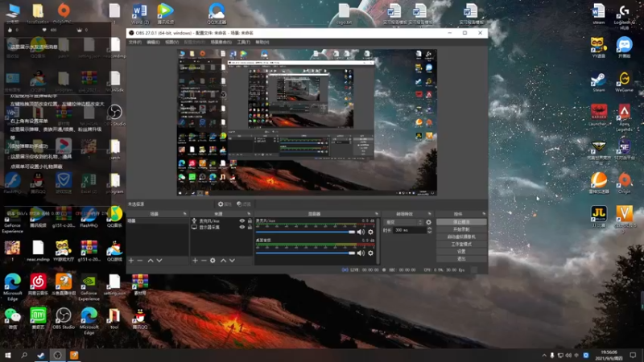Launch Apex Legends desktop icon

(x=625, y=117)
